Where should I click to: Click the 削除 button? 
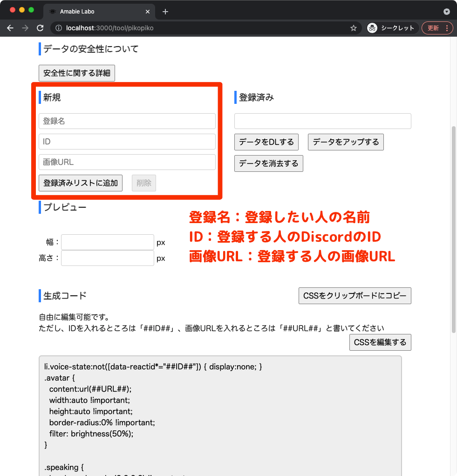(x=144, y=183)
